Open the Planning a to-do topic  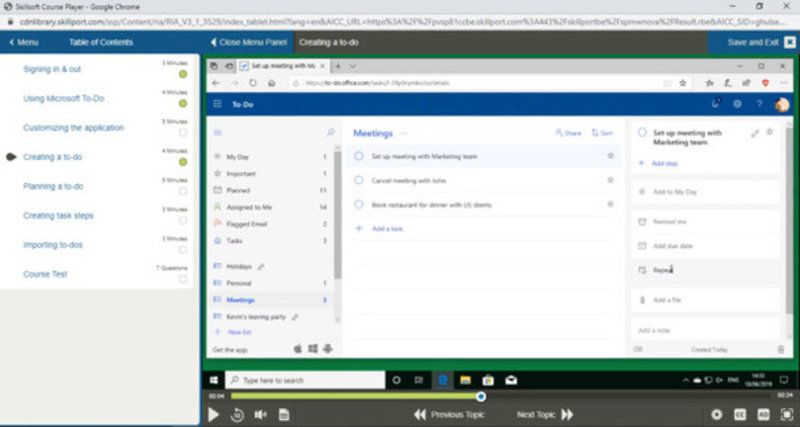pyautogui.click(x=53, y=186)
